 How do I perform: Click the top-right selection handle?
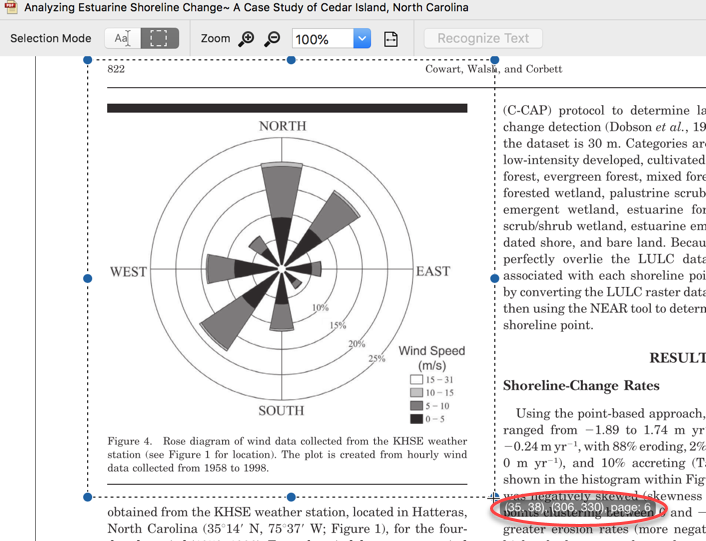[x=495, y=60]
